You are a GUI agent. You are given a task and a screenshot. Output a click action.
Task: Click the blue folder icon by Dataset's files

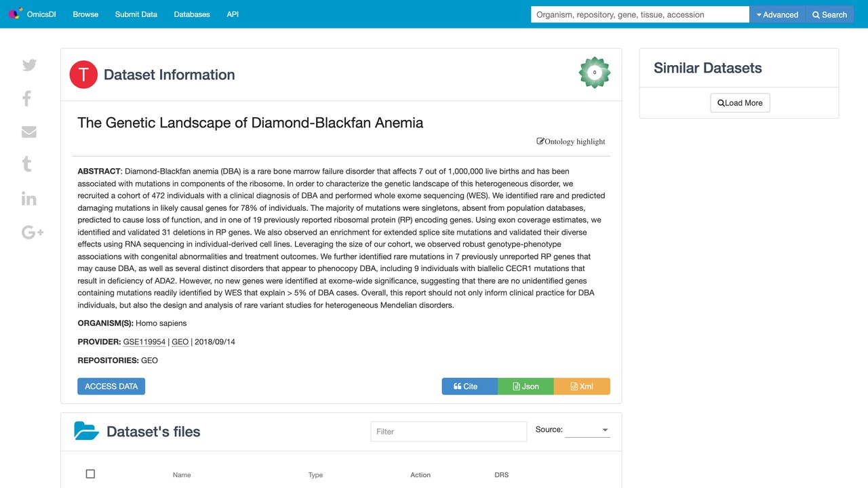[x=87, y=431]
